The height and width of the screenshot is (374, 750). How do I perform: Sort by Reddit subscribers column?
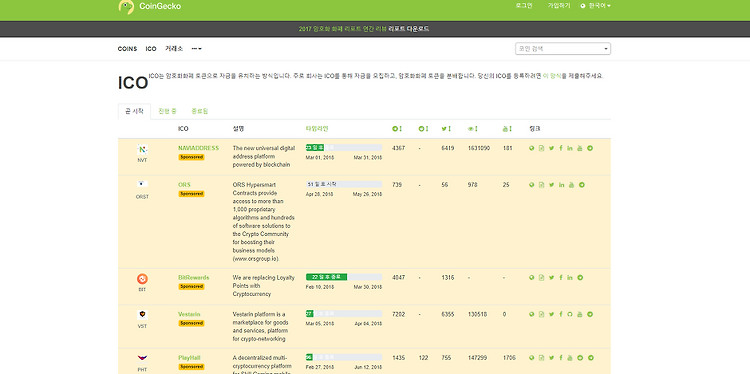coord(423,129)
